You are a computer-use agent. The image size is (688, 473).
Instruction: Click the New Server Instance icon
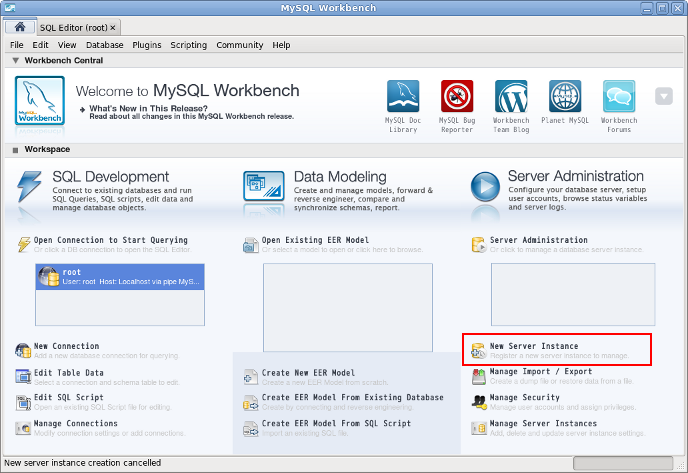(479, 351)
